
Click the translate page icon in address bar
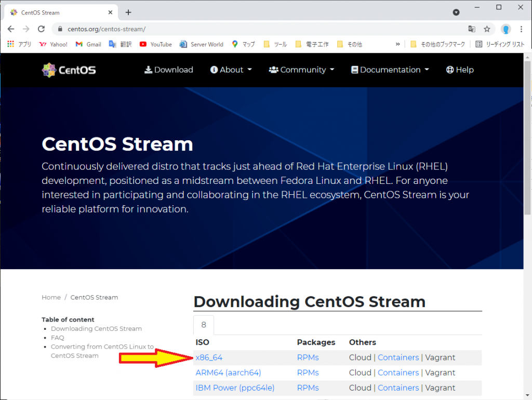(472, 29)
